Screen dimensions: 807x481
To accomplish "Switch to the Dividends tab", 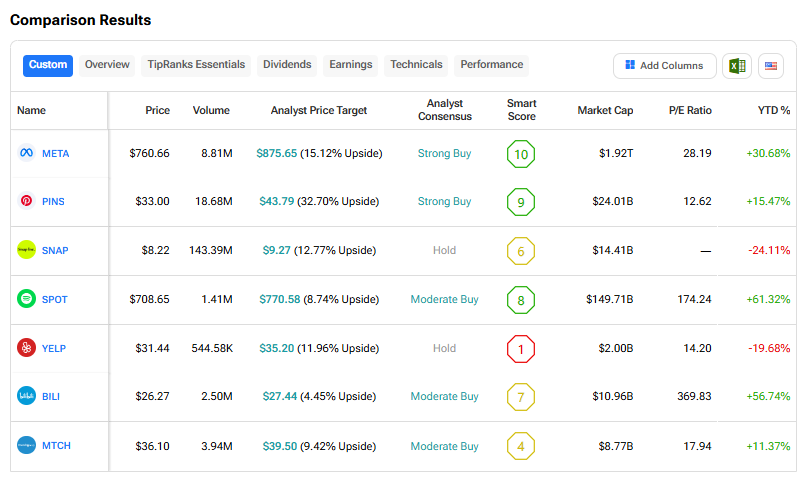I will click(287, 65).
